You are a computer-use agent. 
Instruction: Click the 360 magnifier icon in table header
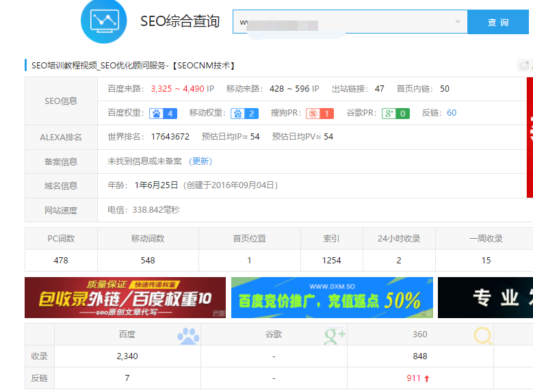[x=483, y=335]
